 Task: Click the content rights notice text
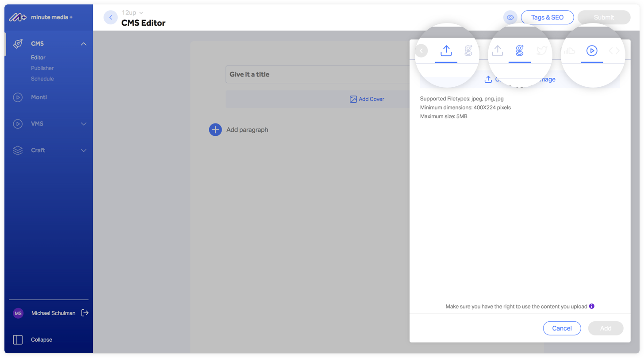tap(516, 306)
